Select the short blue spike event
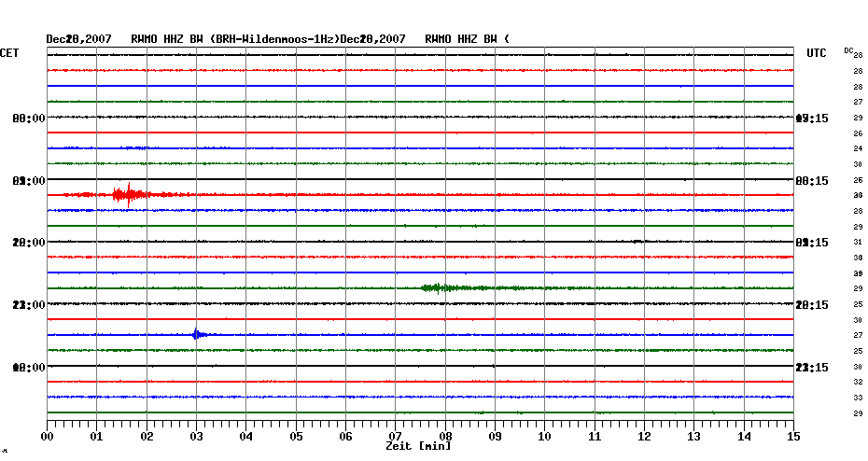The height and width of the screenshot is (461, 868). (198, 334)
